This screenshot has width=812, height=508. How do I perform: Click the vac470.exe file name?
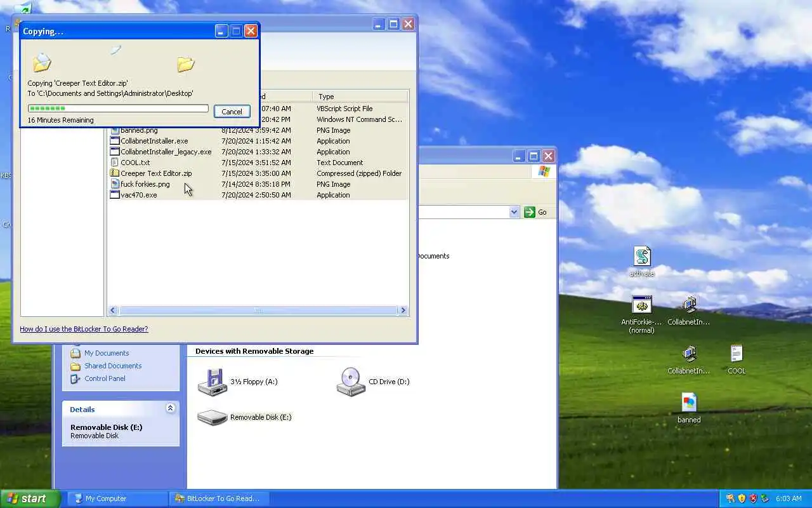pos(139,195)
